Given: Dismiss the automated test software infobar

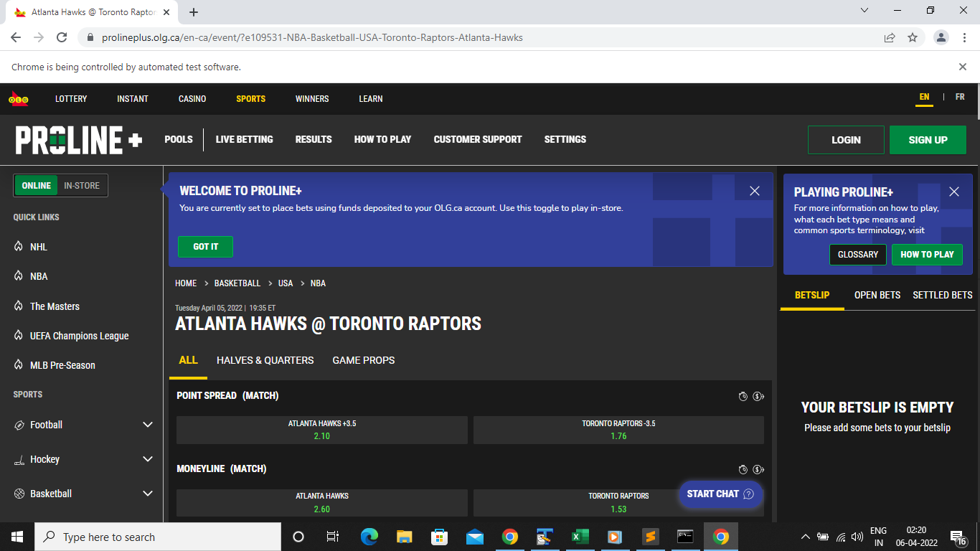Looking at the screenshot, I should tap(963, 67).
